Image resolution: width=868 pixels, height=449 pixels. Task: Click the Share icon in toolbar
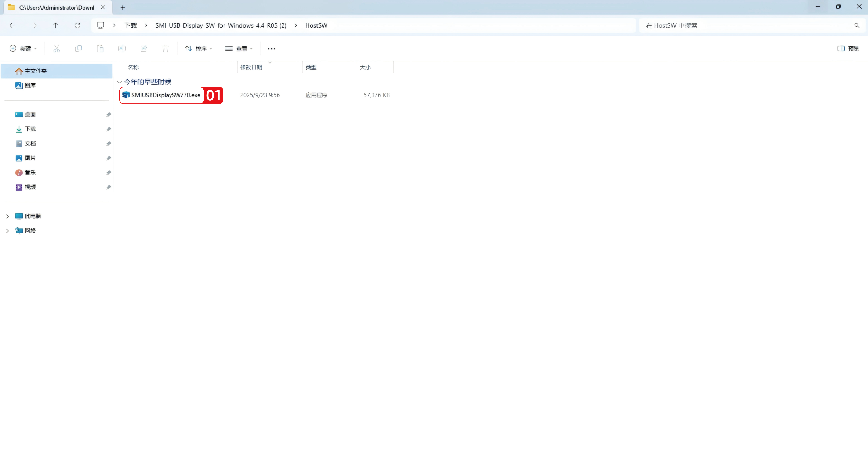[x=144, y=48]
